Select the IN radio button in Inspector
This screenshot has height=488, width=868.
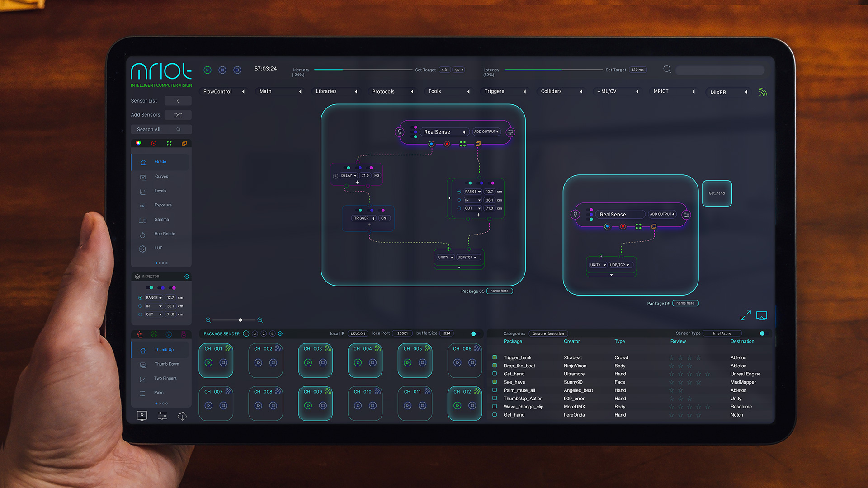tap(140, 306)
